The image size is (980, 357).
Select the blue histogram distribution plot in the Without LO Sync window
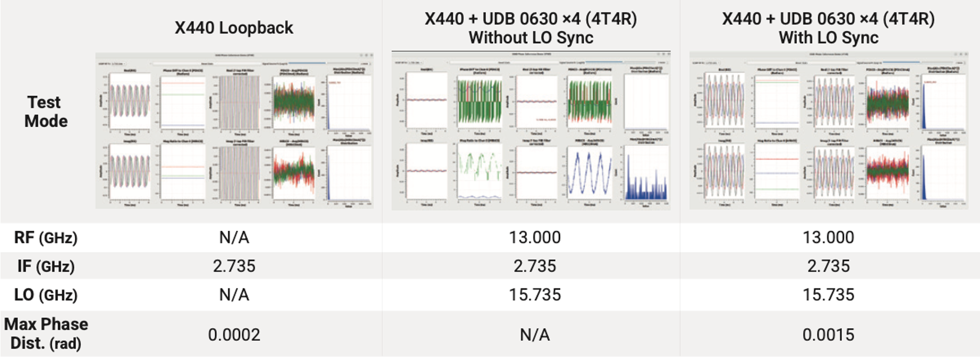pos(647,173)
